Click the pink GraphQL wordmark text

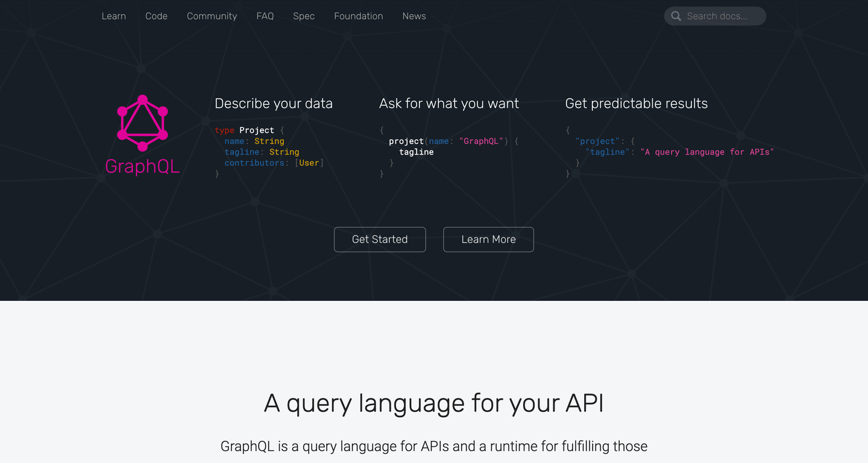(x=142, y=166)
